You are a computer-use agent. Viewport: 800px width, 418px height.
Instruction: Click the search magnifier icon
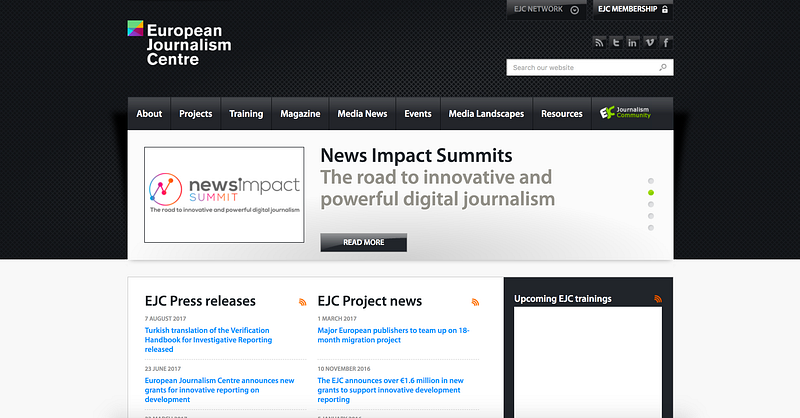pyautogui.click(x=663, y=67)
